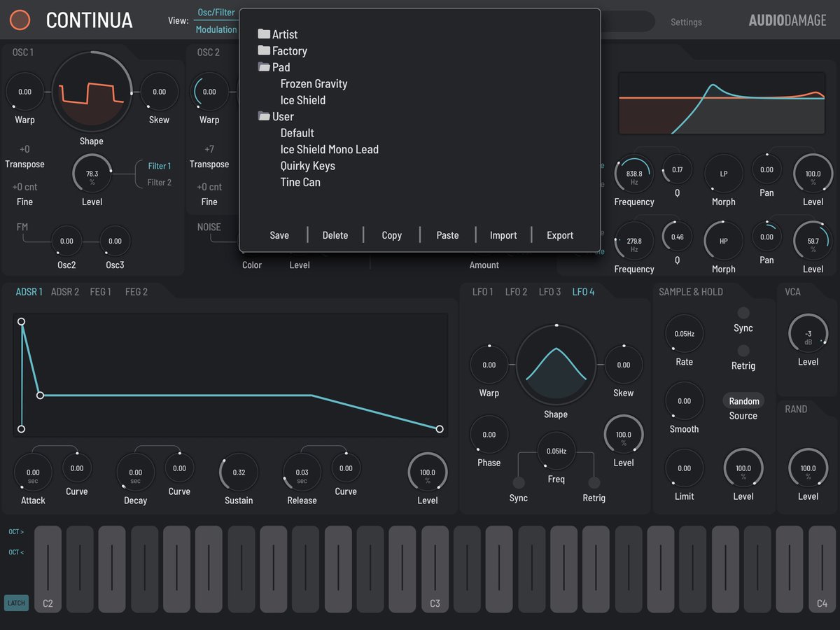Click Copy in preset browser
The width and height of the screenshot is (840, 630).
point(392,235)
